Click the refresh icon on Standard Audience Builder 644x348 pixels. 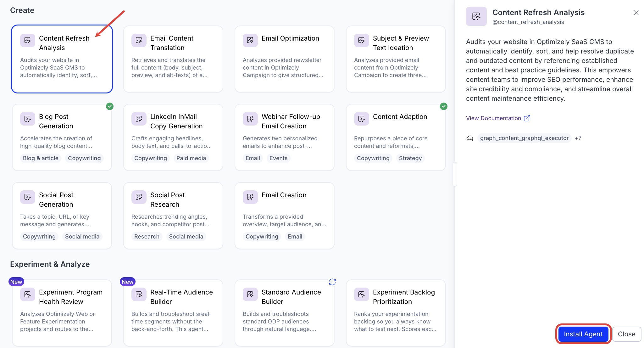point(332,282)
